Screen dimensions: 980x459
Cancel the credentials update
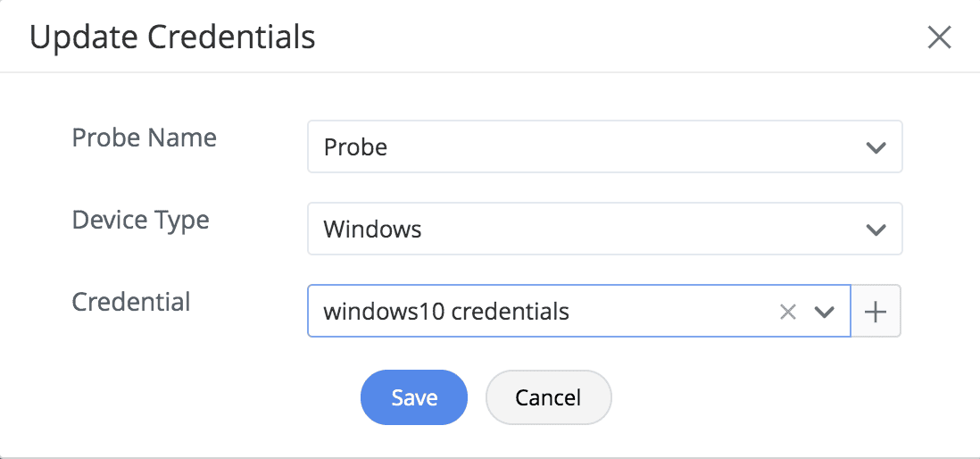pos(548,397)
